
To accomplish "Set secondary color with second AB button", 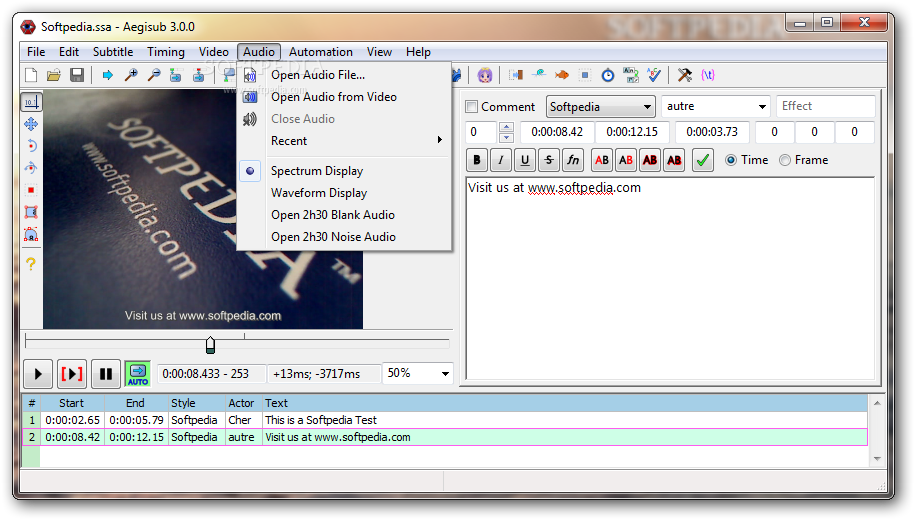I will tap(626, 160).
